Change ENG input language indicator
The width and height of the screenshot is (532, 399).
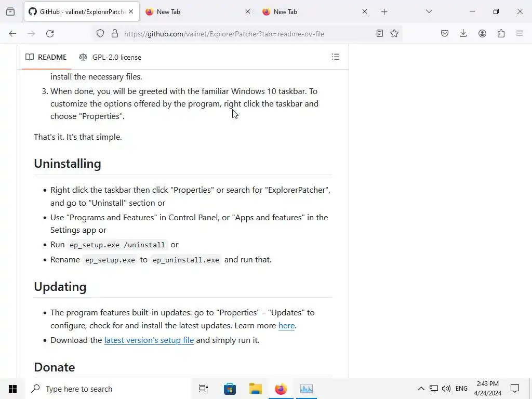point(461,389)
